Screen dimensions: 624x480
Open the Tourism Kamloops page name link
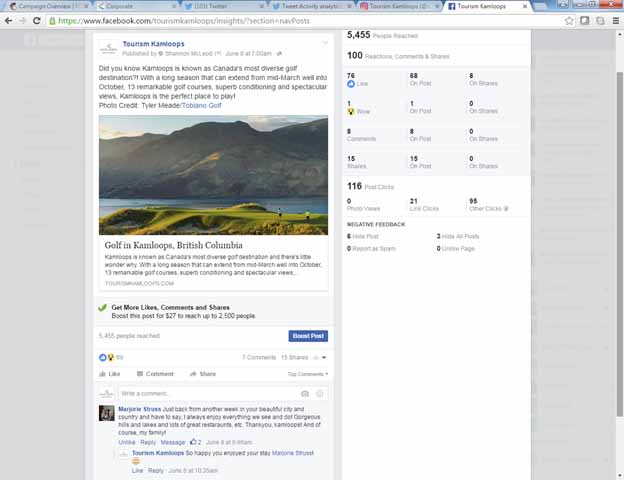pos(153,44)
